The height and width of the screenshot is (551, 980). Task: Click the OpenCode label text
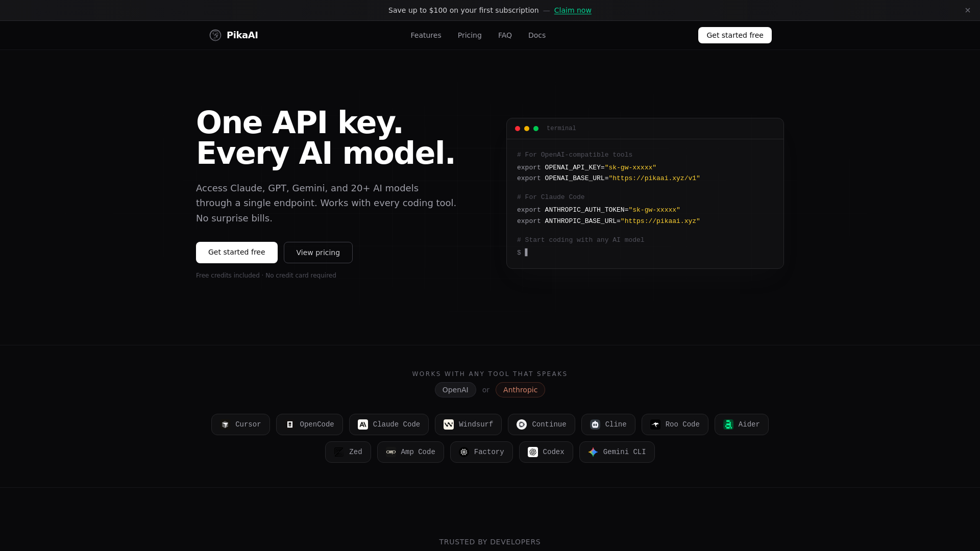317,424
